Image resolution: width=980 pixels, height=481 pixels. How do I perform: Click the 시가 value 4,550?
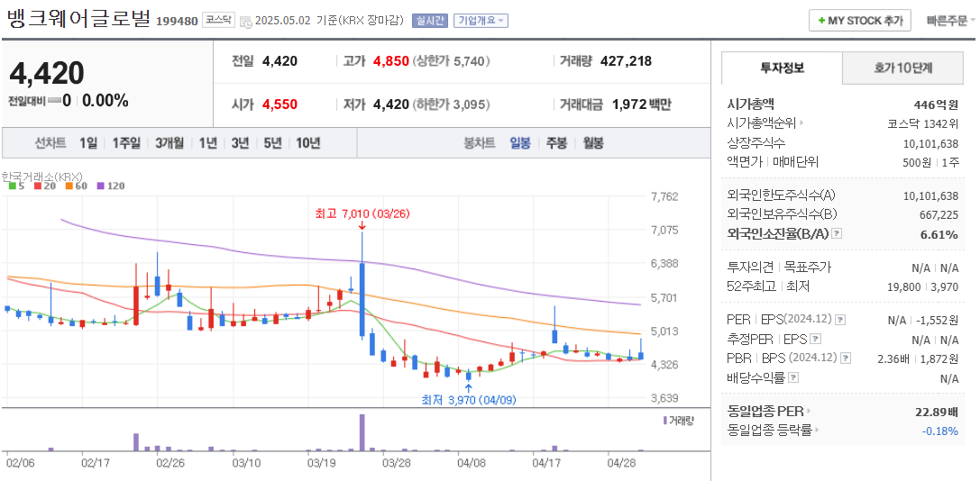(280, 104)
